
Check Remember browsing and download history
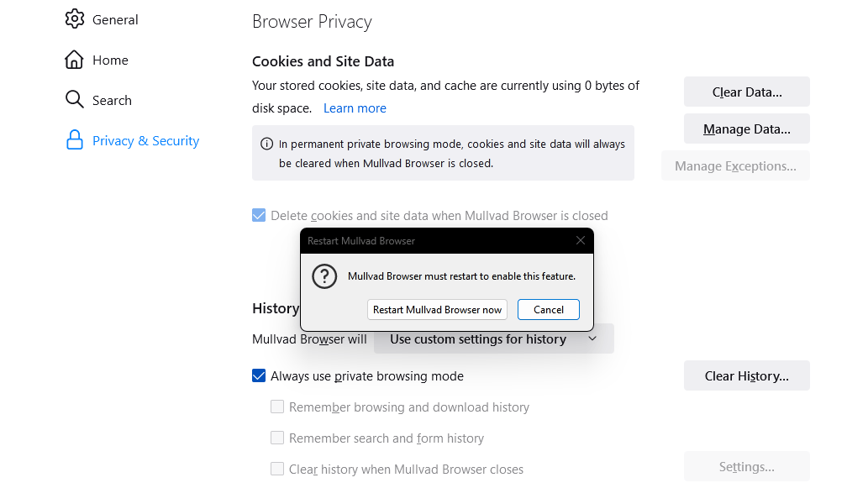coord(277,407)
